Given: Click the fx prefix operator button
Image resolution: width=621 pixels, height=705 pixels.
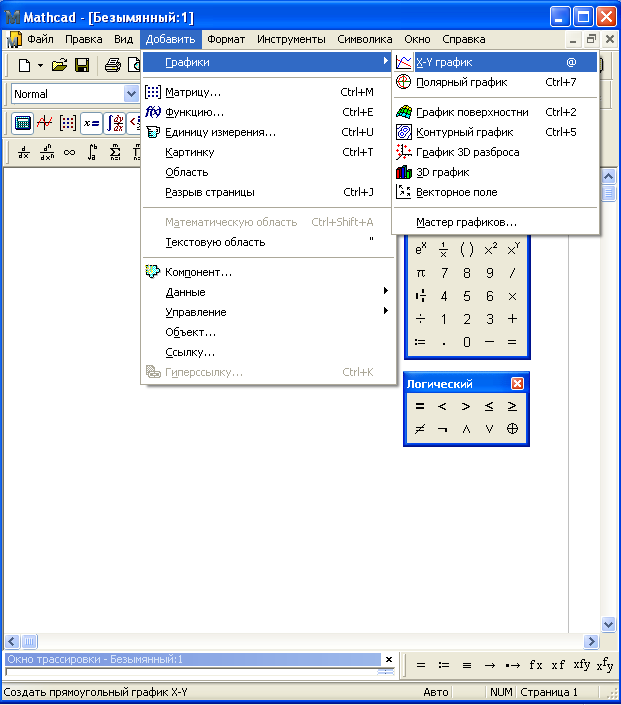Looking at the screenshot, I should (536, 665).
